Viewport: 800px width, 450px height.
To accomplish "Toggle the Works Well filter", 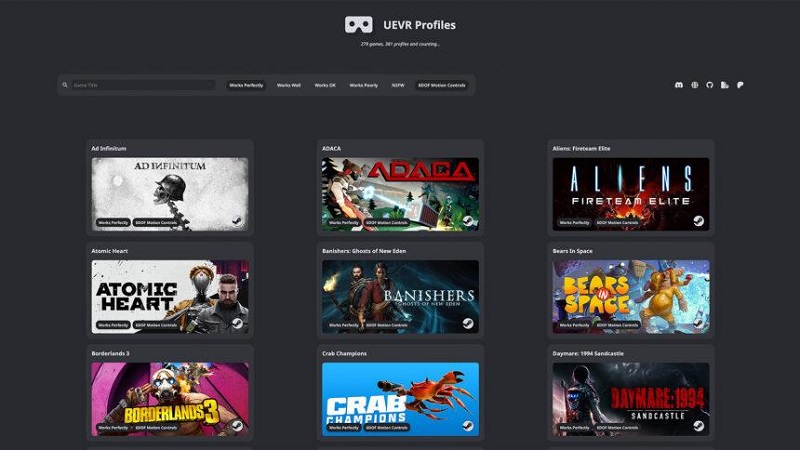I will click(x=289, y=85).
